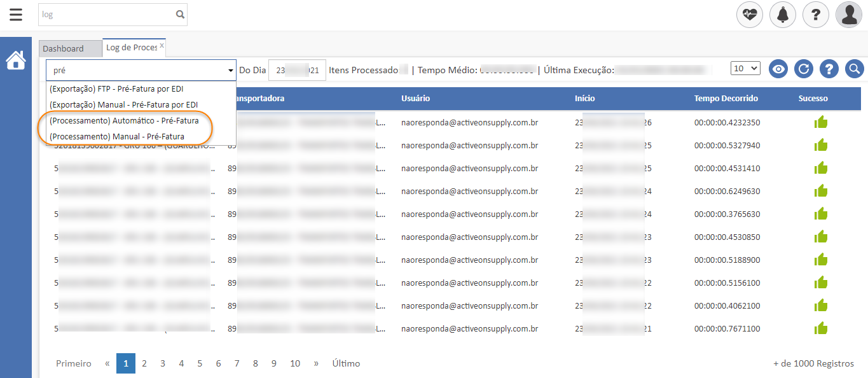Click the refresh icon in the log toolbar
Viewport: 868px width, 378px height.
coord(804,69)
